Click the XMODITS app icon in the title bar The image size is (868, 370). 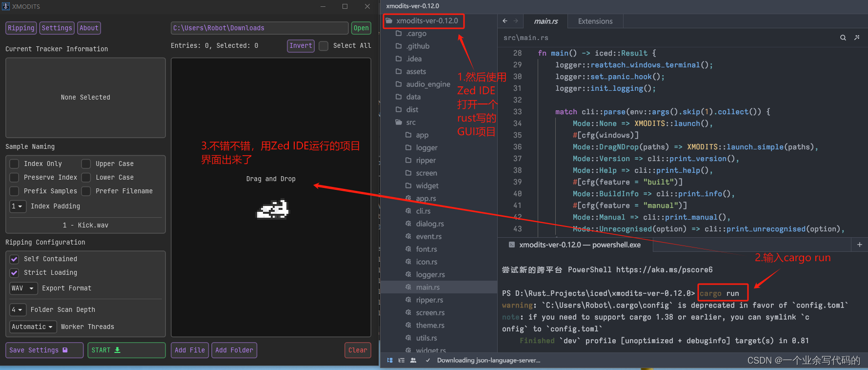tap(6, 6)
